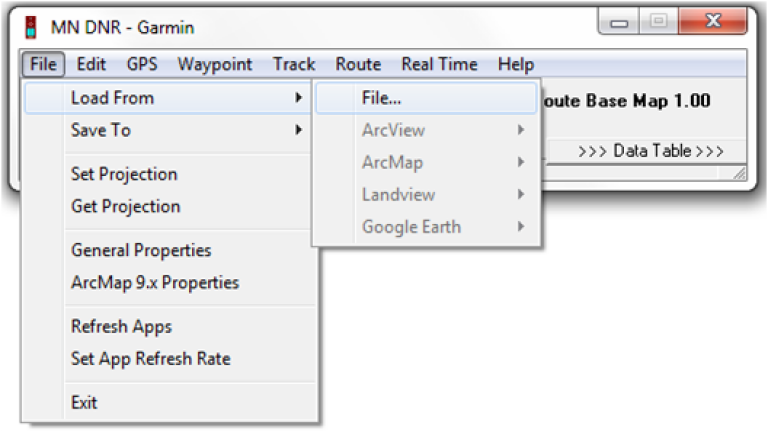Image resolution: width=768 pixels, height=432 pixels.
Task: Select Exit from File menu
Action: [167, 403]
